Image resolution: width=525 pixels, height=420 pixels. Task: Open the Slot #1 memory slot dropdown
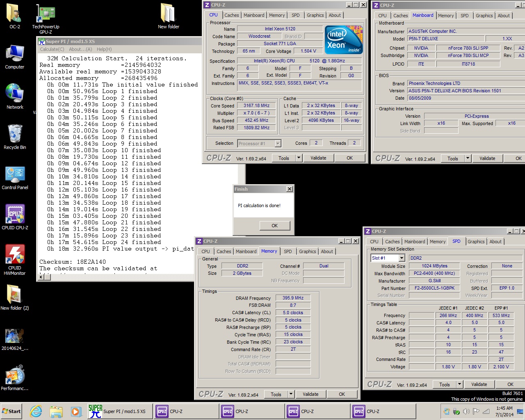click(x=402, y=258)
